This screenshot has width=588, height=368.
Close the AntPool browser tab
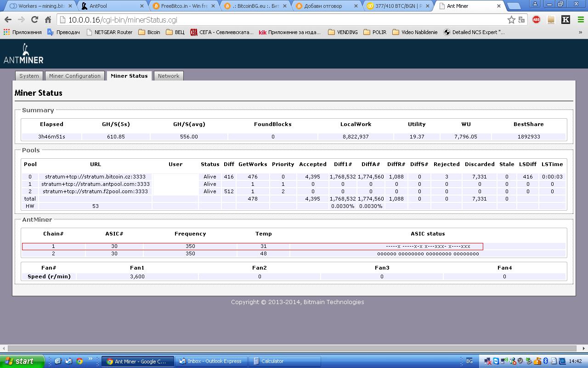[x=141, y=6]
